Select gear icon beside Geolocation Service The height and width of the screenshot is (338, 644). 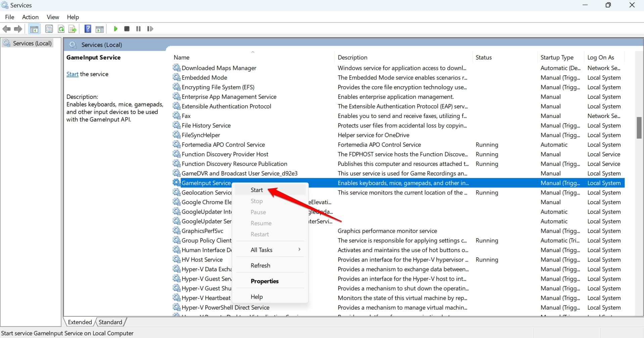[x=177, y=192]
